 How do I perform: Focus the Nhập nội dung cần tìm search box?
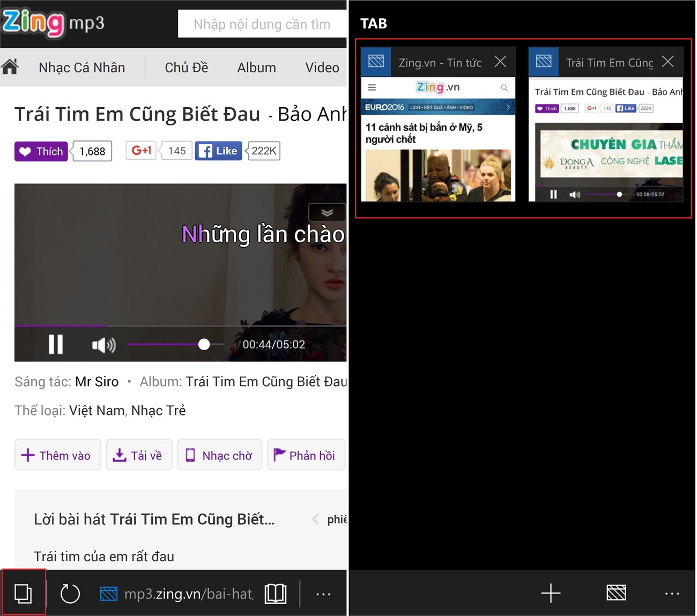pyautogui.click(x=262, y=24)
